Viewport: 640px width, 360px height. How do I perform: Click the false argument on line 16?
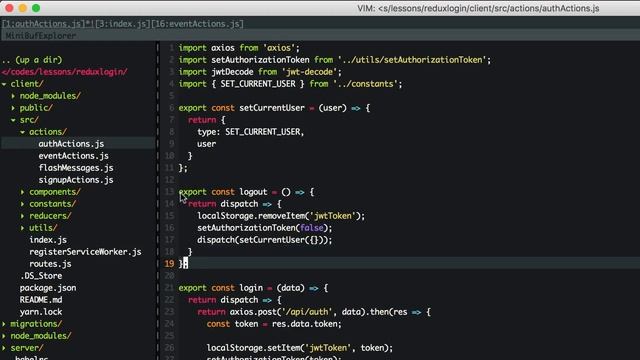[312, 228]
